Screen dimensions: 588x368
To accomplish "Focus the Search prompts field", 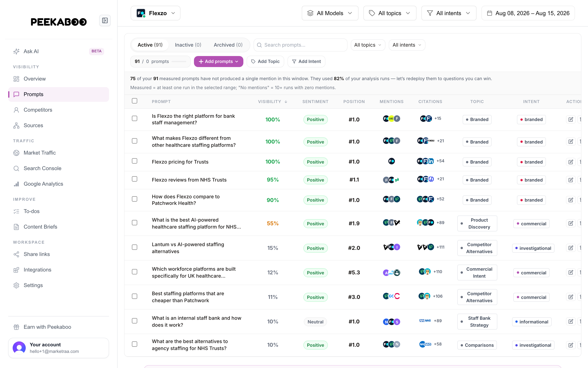I will pos(300,45).
